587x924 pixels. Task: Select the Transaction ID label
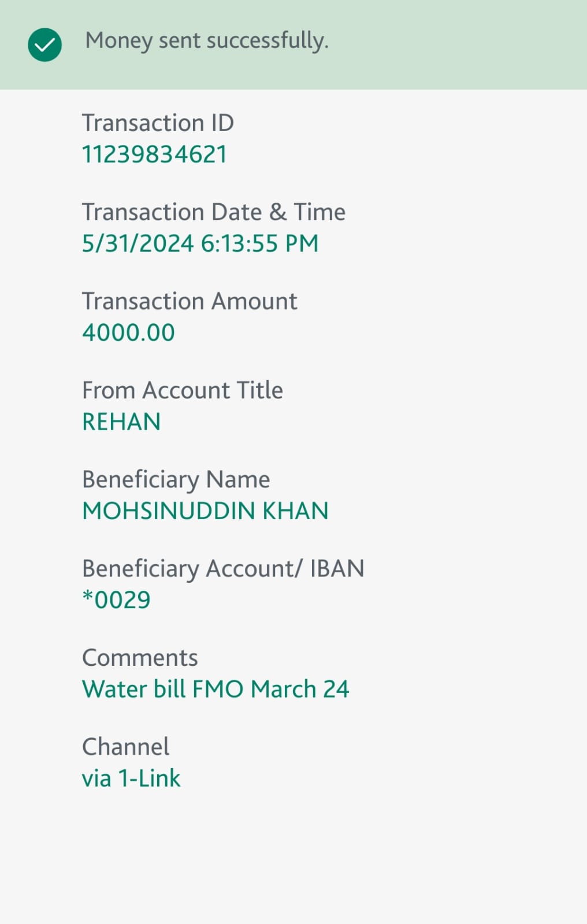click(158, 123)
